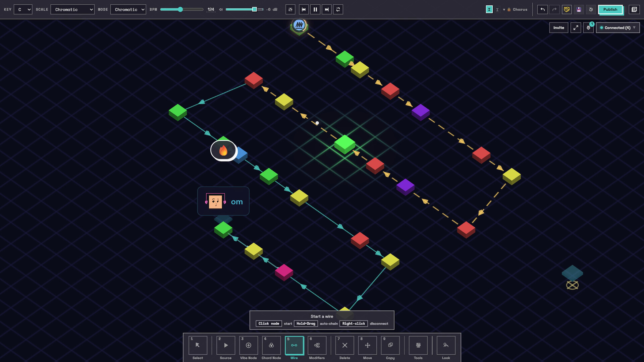Open the version history clock icon
The image size is (644, 362).
coord(591,9)
